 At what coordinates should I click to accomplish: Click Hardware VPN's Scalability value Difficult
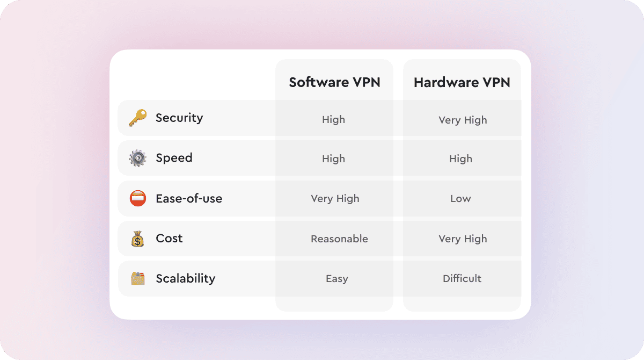462,279
